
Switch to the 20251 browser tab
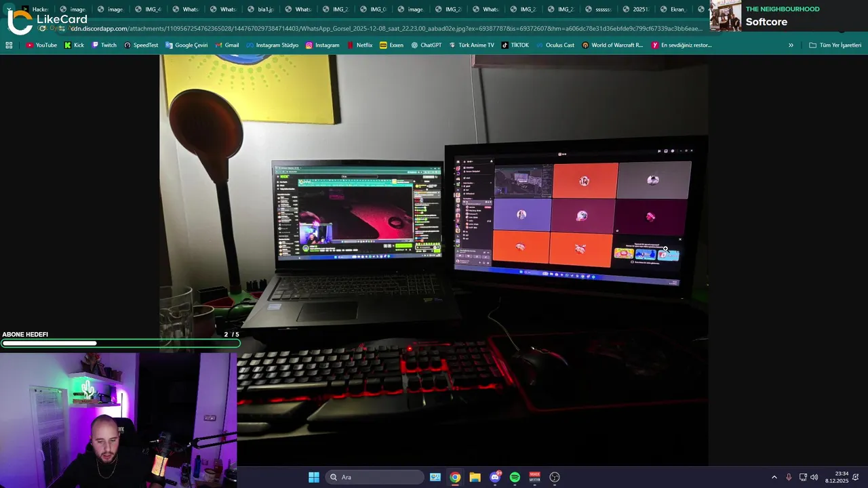(x=635, y=9)
